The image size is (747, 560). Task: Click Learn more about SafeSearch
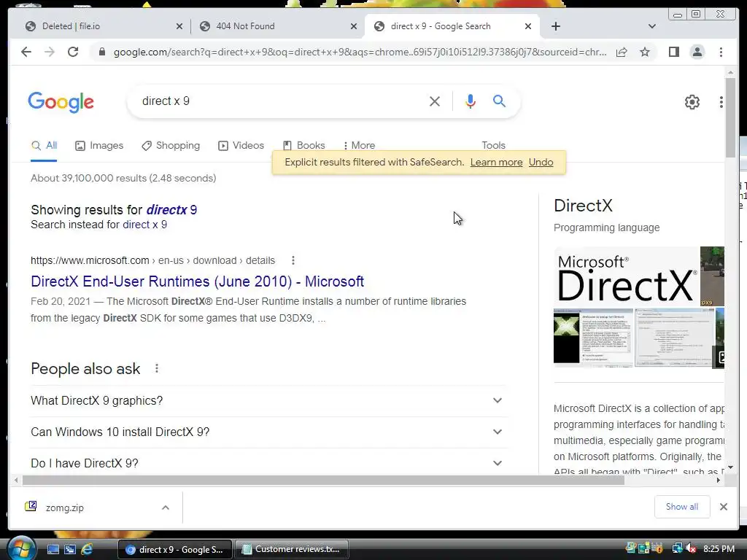coord(496,163)
